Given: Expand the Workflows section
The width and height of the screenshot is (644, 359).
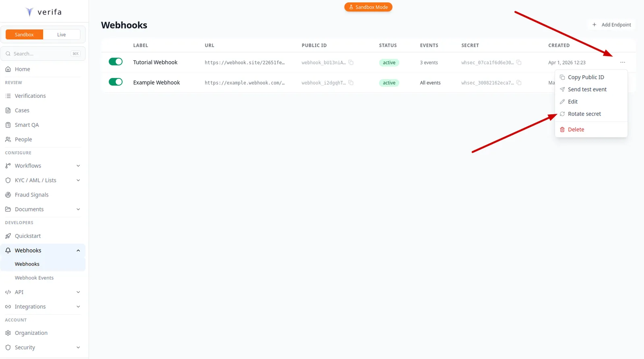Looking at the screenshot, I should (x=78, y=166).
